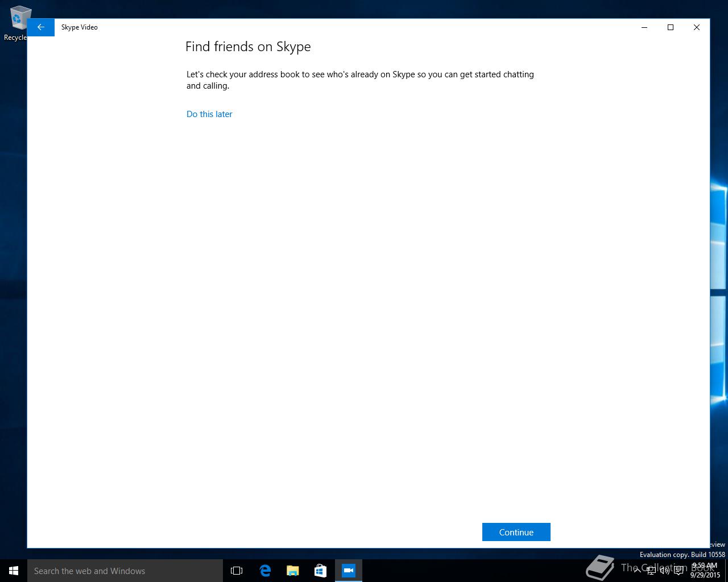728x582 pixels.
Task: Focus the Search the web and Windows box
Action: coord(125,571)
